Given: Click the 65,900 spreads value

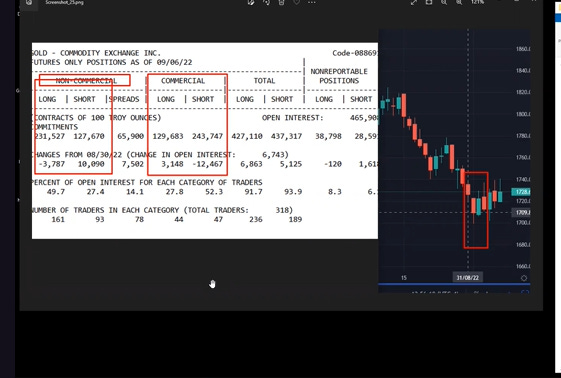Looking at the screenshot, I should (x=131, y=136).
